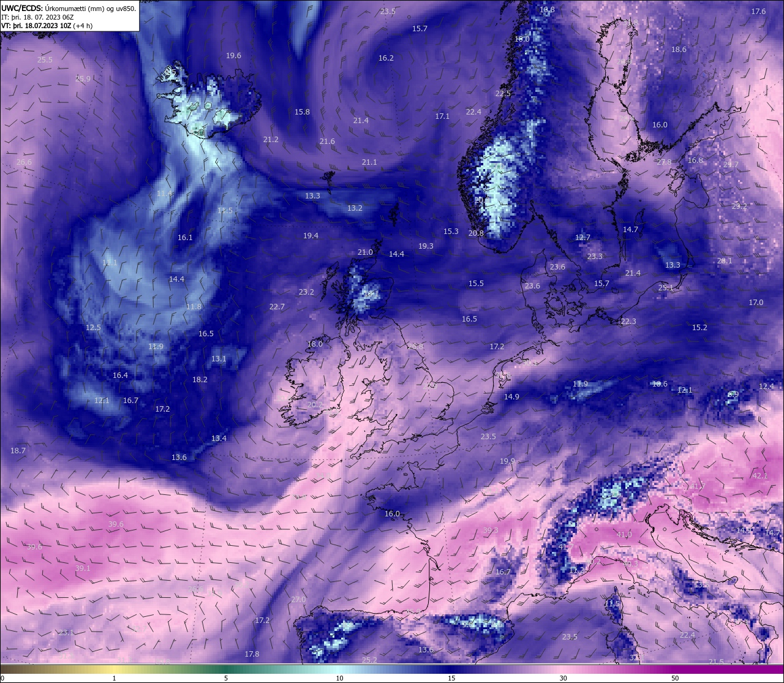This screenshot has width=784, height=683.
Task: Click the 5 tick on the colour scale
Action: point(226,678)
